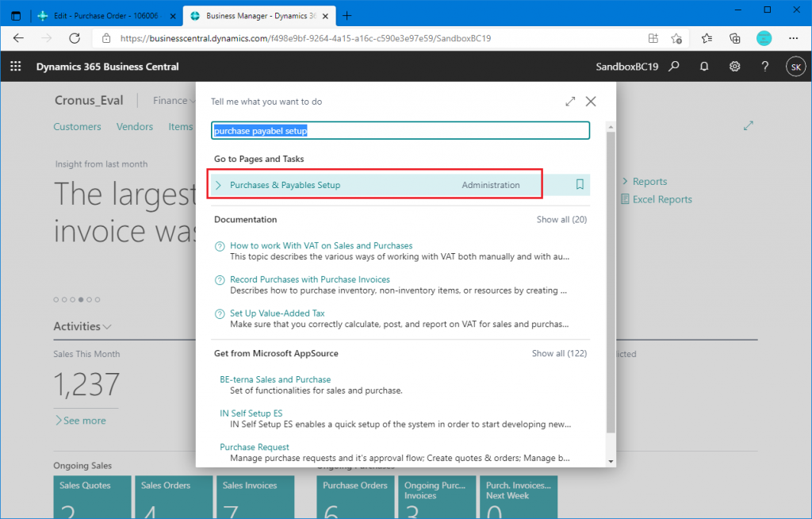Open a new browser tab
The width and height of the screenshot is (812, 519).
347,16
